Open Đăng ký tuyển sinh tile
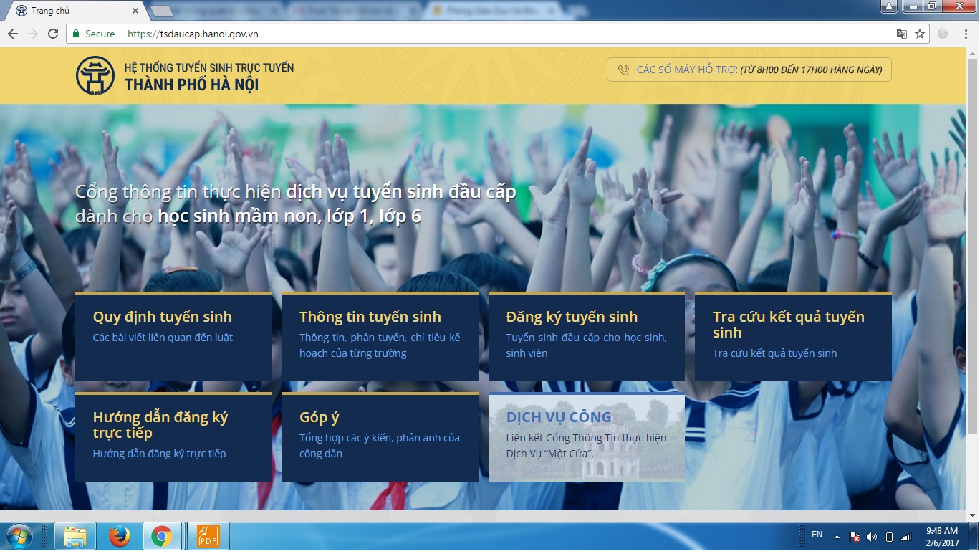This screenshot has height=559, width=980. tap(586, 336)
